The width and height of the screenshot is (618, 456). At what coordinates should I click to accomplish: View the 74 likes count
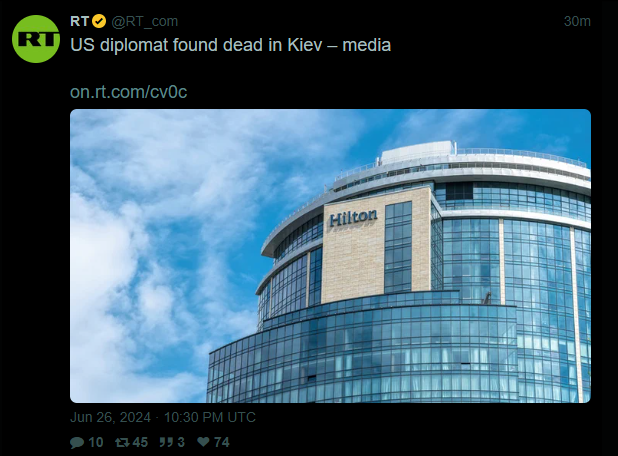pyautogui.click(x=222, y=443)
